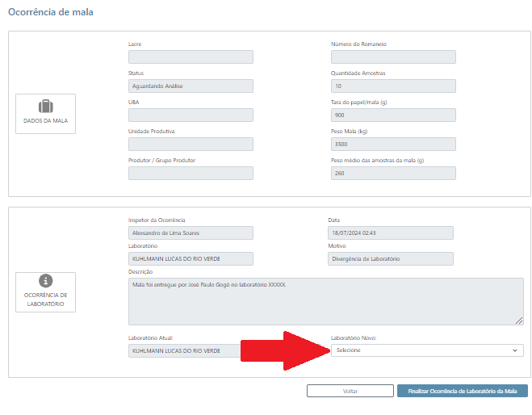
Task: Click the Data field with 18/07/2024
Action: coord(391,233)
